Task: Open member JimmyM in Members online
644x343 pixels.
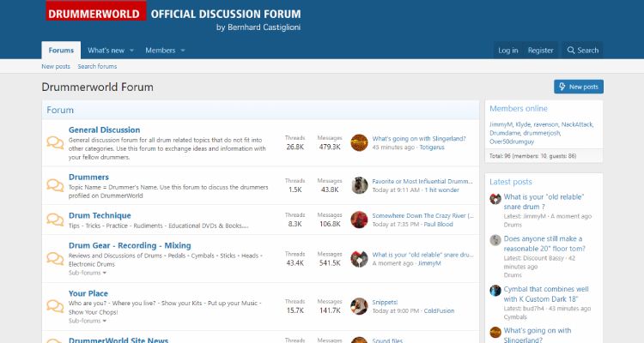Action: tap(501, 124)
